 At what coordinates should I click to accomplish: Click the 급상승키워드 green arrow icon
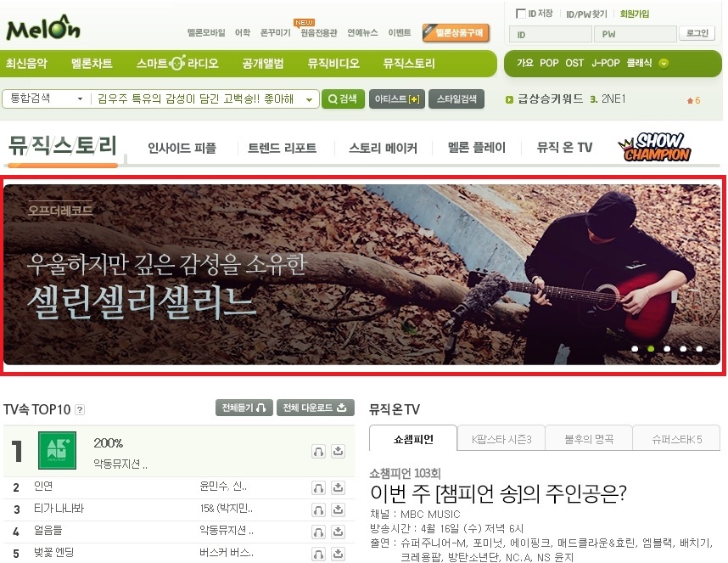(509, 99)
